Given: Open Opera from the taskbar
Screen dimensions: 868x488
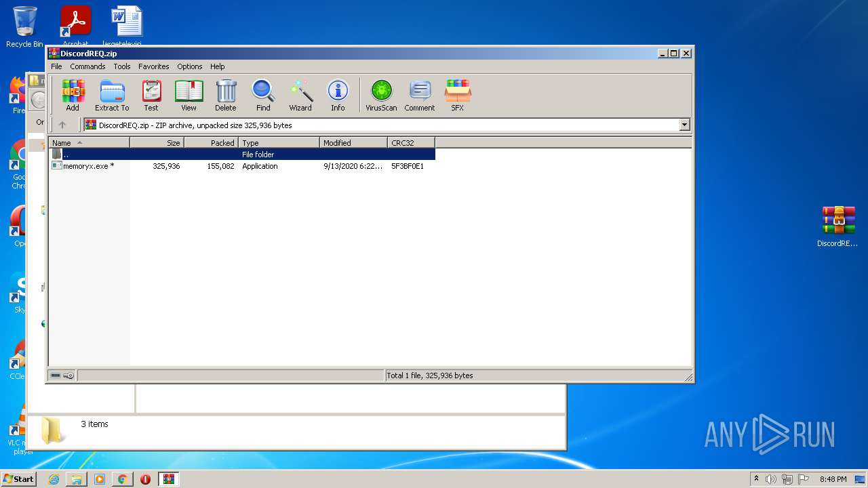Looking at the screenshot, I should click(x=145, y=479).
